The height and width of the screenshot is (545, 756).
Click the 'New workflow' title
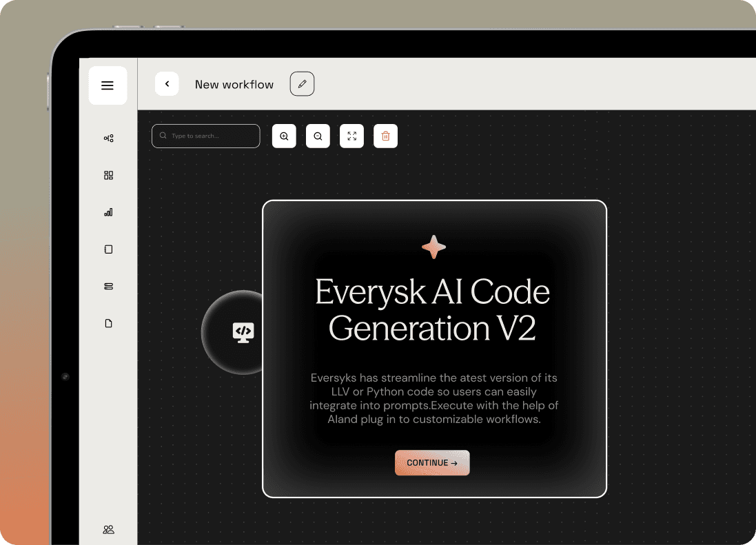pyautogui.click(x=234, y=84)
